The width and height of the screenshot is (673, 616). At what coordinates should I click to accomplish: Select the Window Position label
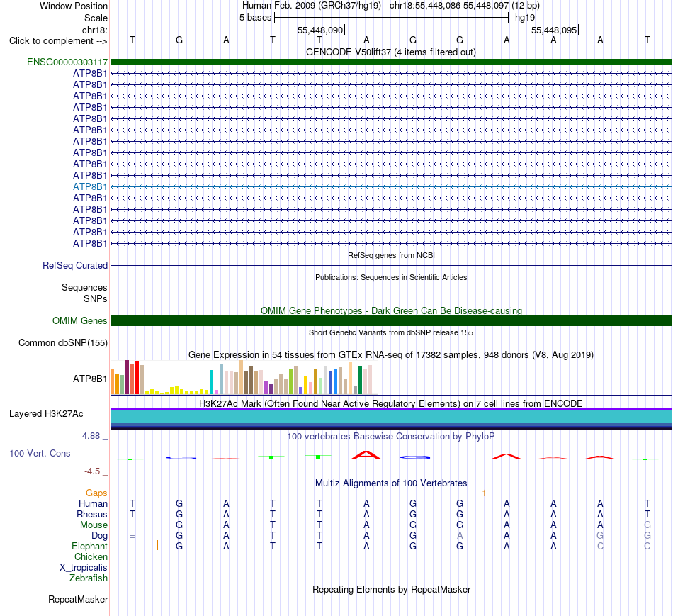[x=74, y=6]
